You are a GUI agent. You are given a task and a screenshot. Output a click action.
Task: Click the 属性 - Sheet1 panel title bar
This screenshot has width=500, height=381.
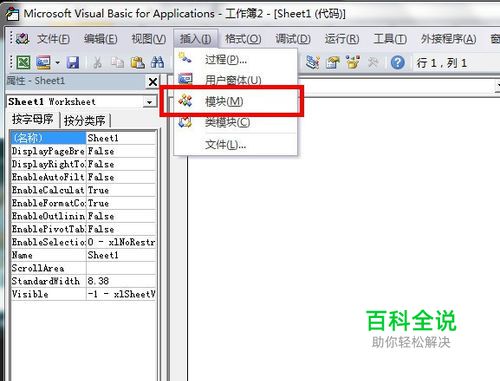[x=76, y=81]
